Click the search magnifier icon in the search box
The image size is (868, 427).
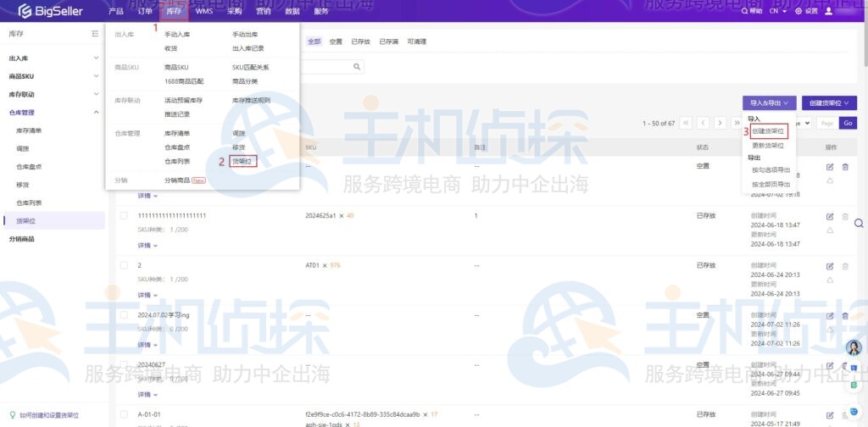(357, 67)
